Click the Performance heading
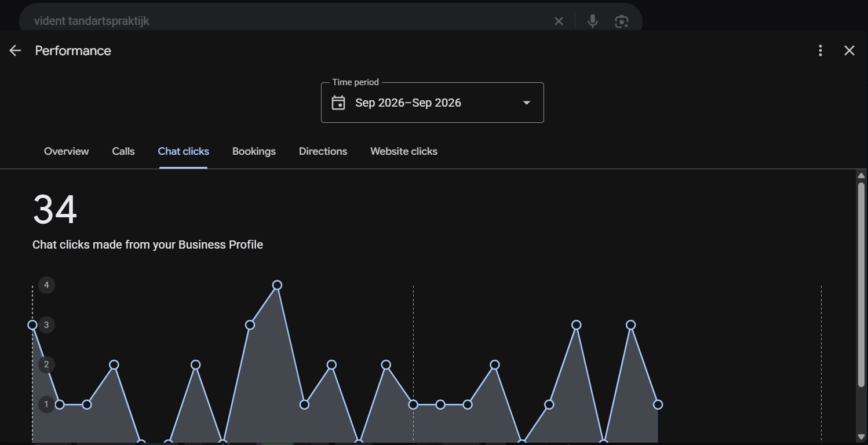 73,50
